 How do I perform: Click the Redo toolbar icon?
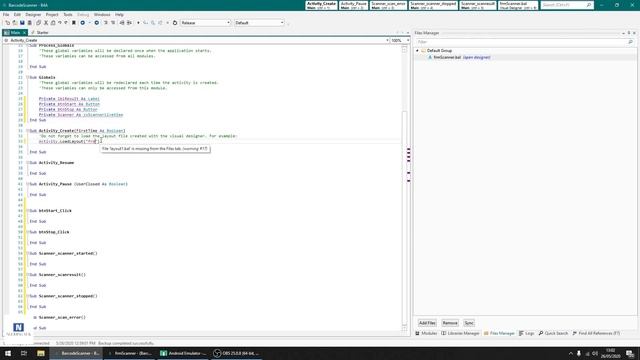coord(66,23)
